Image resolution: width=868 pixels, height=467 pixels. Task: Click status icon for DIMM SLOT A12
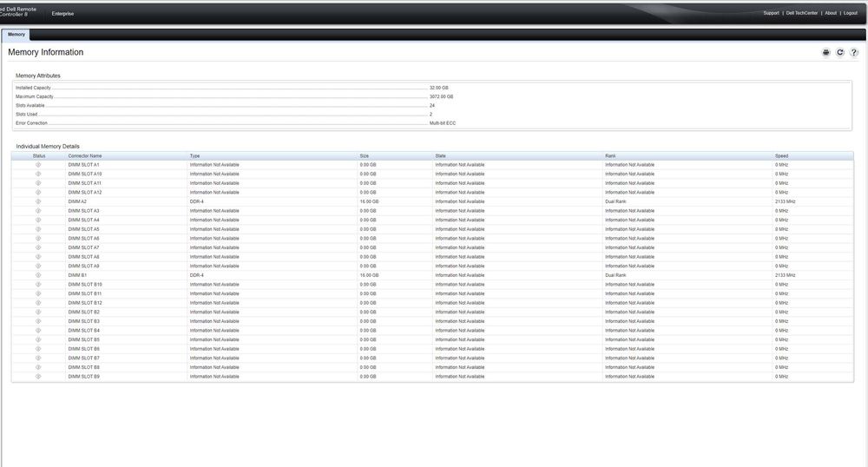(38, 193)
